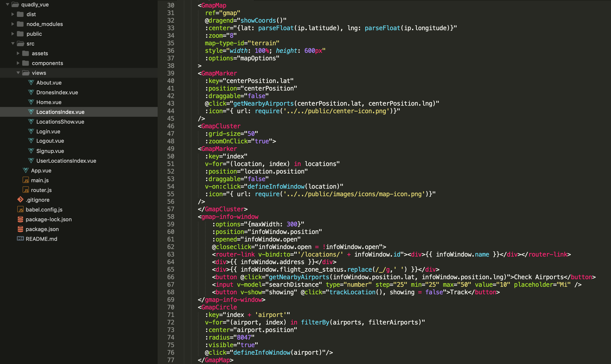
Task: Expand the components folder arrow
Action: pyautogui.click(x=18, y=63)
